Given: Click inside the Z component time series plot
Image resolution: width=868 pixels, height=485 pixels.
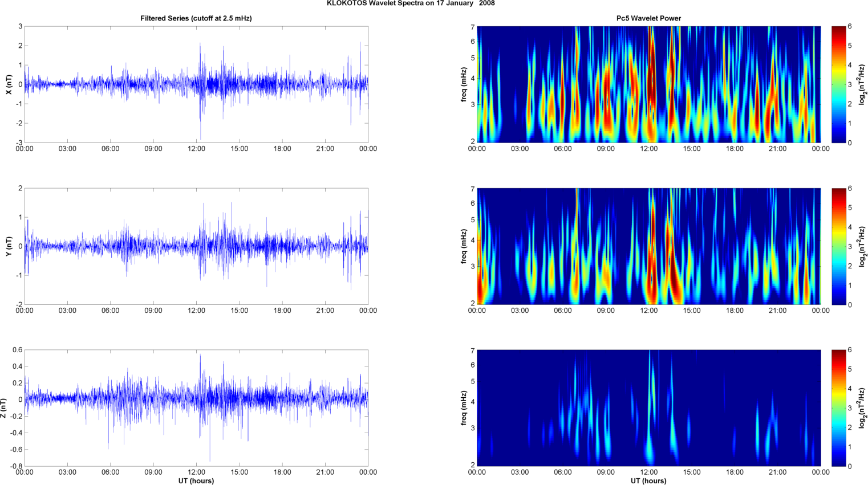Looking at the screenshot, I should click(x=196, y=408).
